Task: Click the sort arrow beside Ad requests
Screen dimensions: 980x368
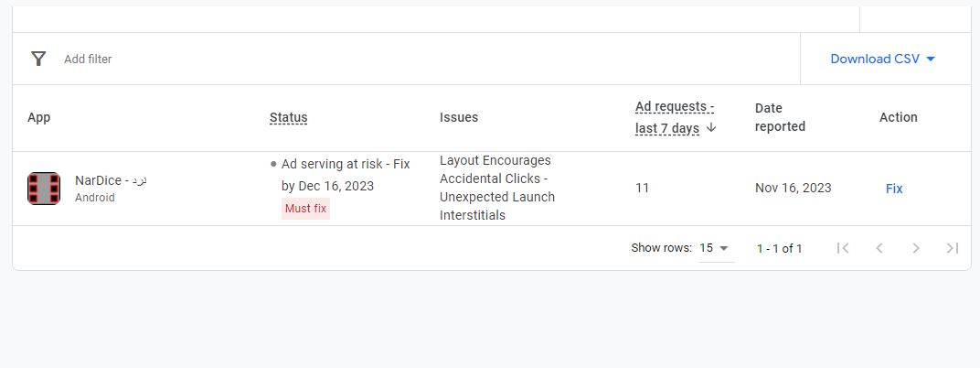Action: [710, 127]
